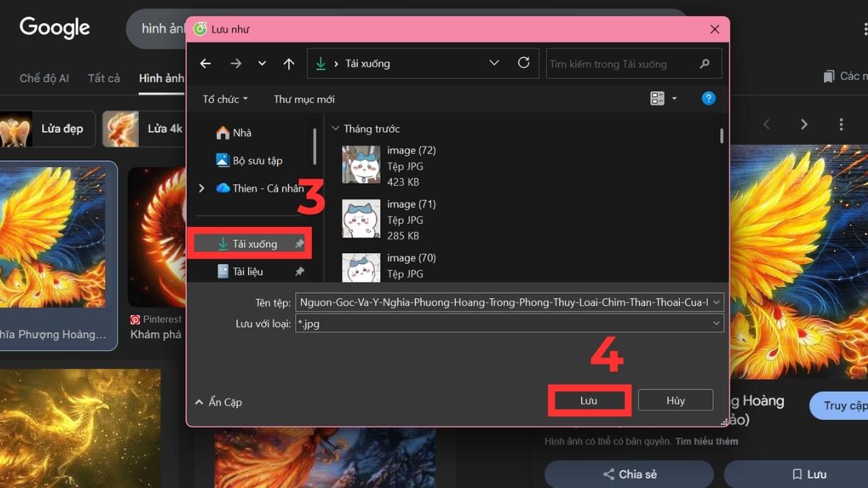Go up one folder level

[289, 64]
